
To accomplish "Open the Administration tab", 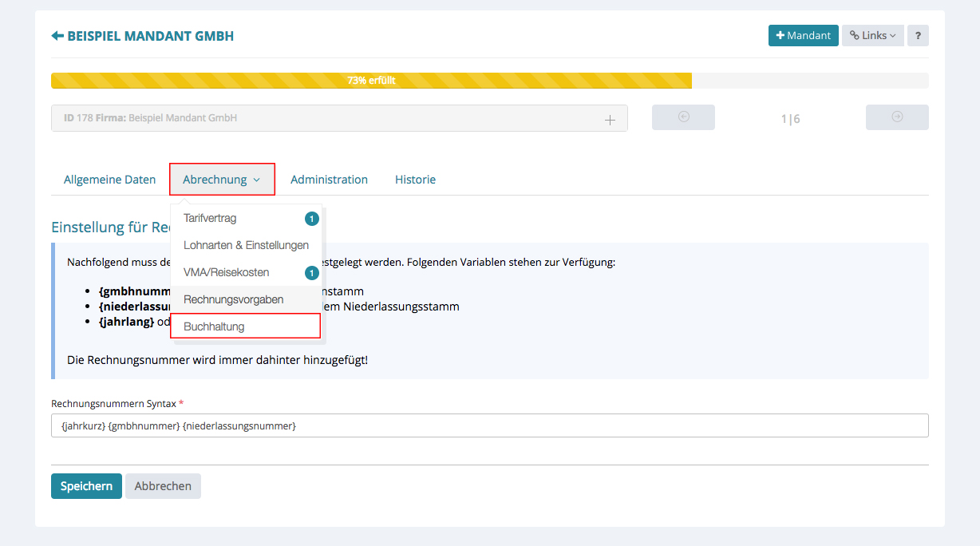I will [329, 180].
